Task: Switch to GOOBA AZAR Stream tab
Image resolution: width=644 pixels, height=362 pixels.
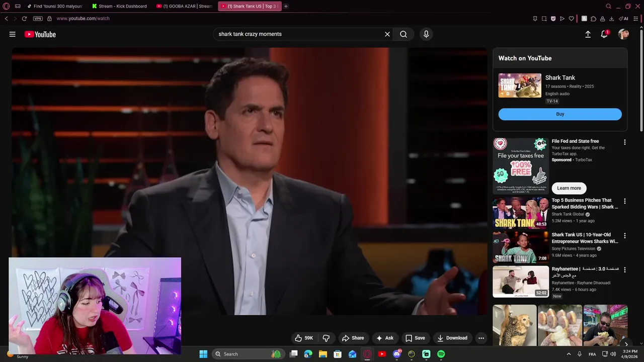Action: [184, 6]
